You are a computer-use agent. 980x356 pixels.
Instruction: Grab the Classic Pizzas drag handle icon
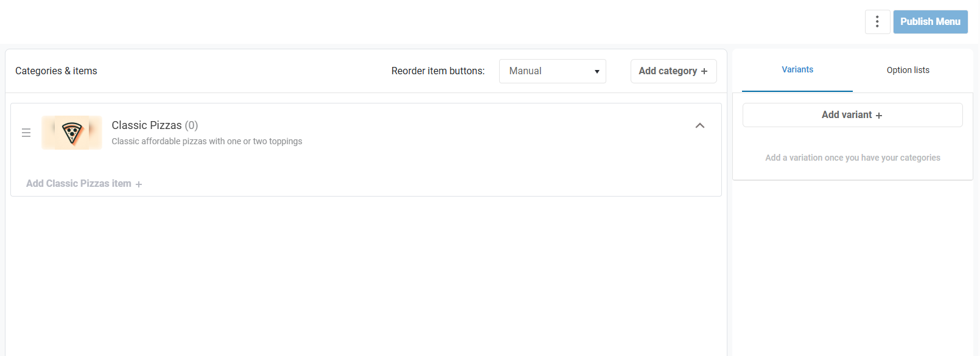(x=26, y=133)
